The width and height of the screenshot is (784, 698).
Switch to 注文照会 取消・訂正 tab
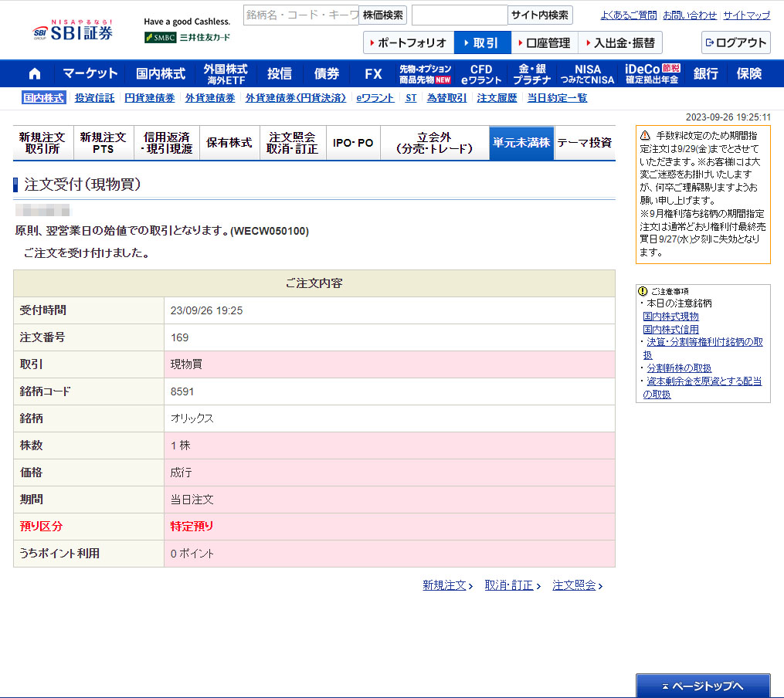tap(292, 143)
